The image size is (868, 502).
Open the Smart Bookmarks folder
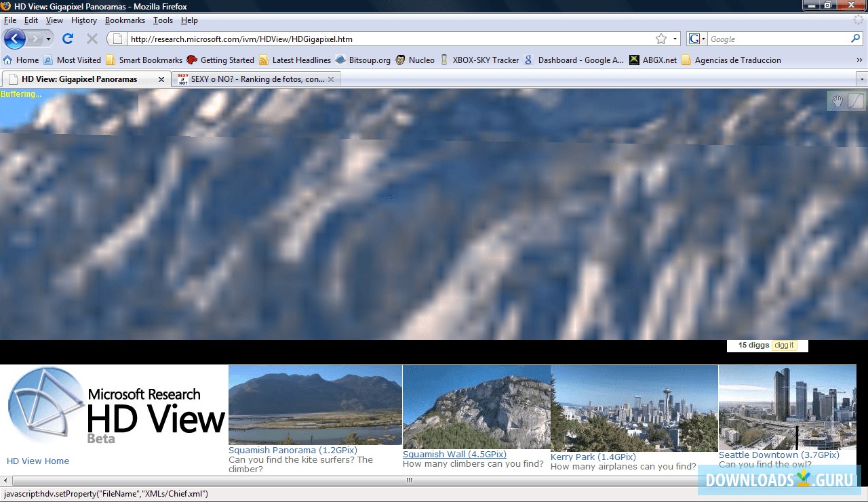coord(144,60)
